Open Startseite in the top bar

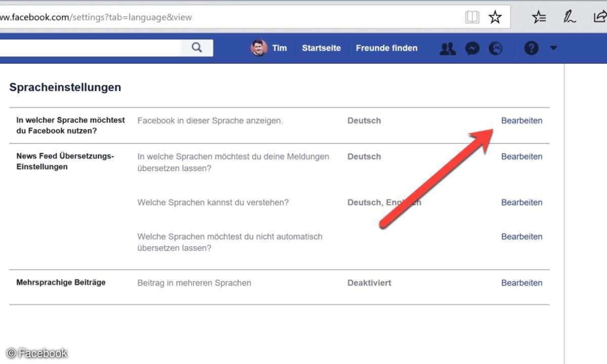click(321, 48)
